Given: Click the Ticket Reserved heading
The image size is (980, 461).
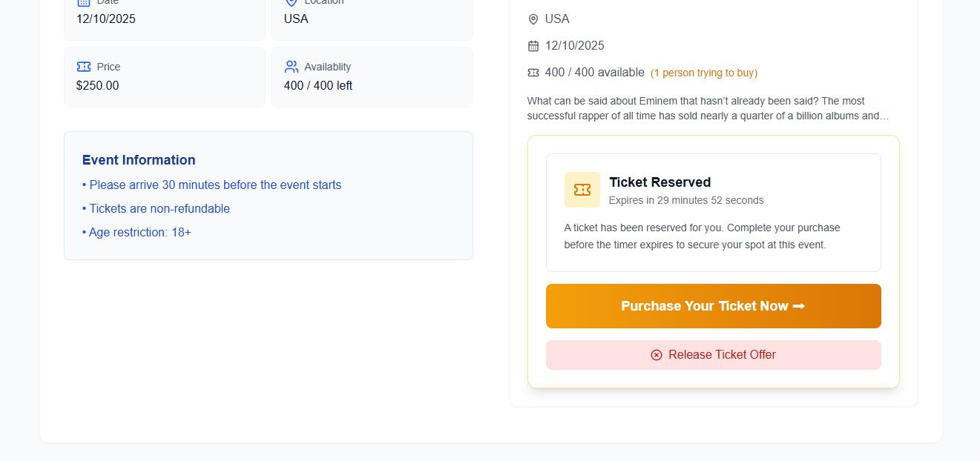Looking at the screenshot, I should (x=660, y=182).
